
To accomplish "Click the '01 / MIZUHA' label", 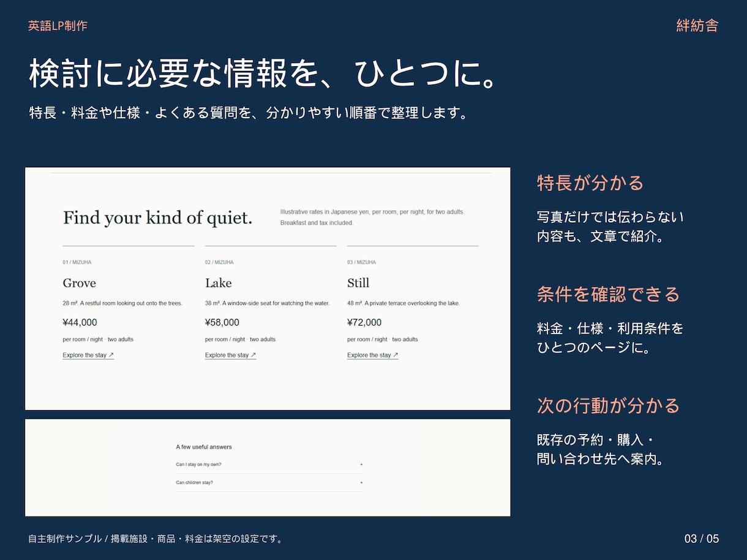I will coord(77,263).
